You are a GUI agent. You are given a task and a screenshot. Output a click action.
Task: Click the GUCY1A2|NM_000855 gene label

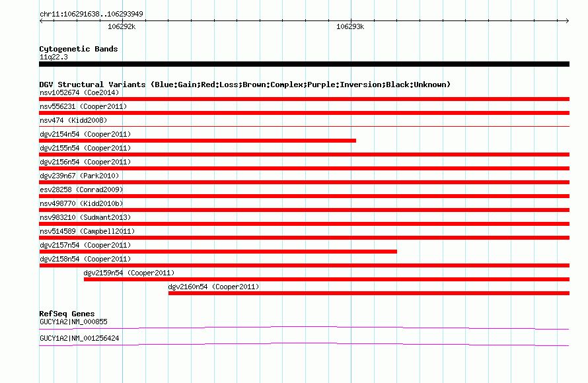73,322
